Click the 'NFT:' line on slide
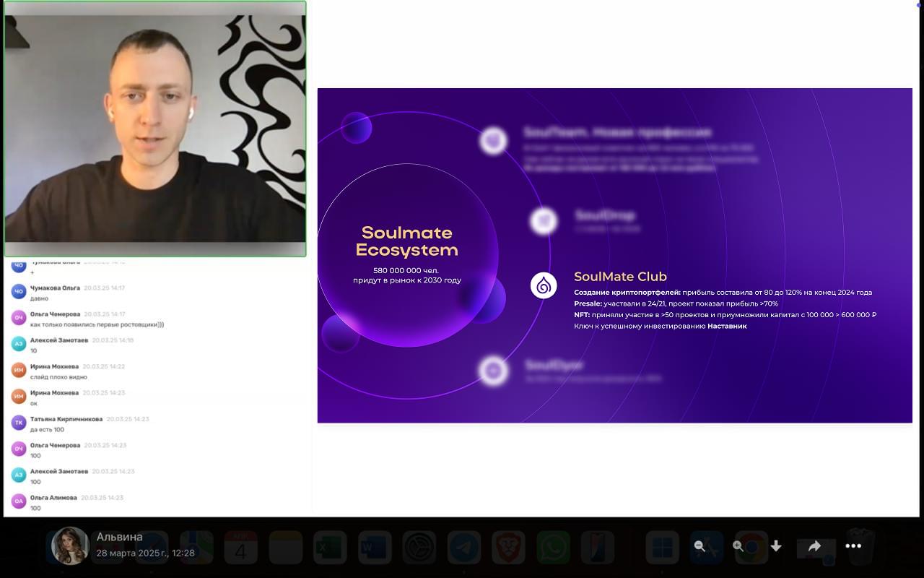 (725, 315)
